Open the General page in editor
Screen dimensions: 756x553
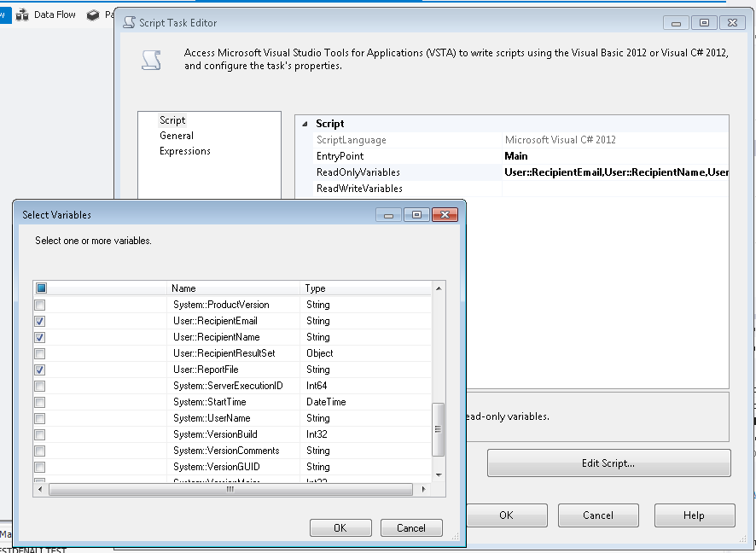[x=177, y=136]
